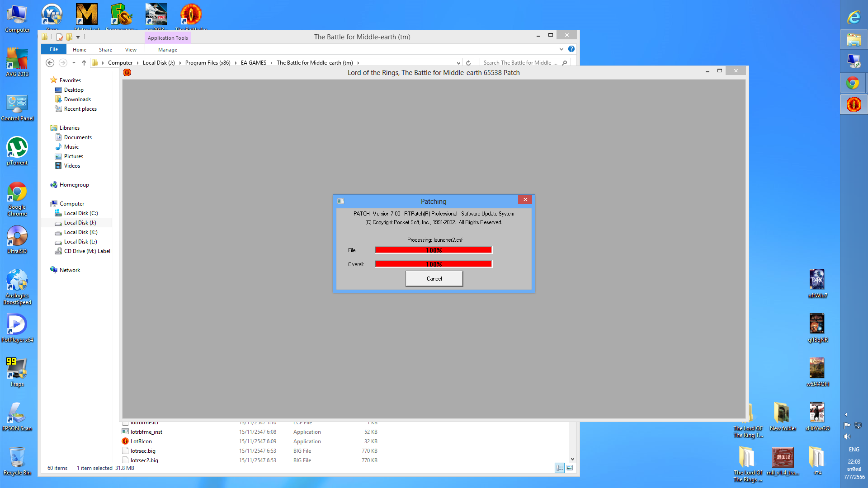
Task: Refresh the current folder view
Action: click(468, 63)
